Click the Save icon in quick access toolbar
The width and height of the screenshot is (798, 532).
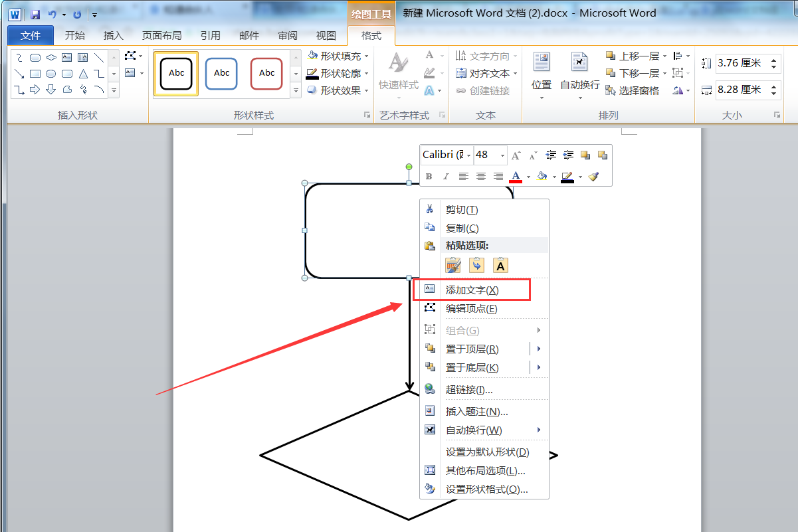pos(35,14)
